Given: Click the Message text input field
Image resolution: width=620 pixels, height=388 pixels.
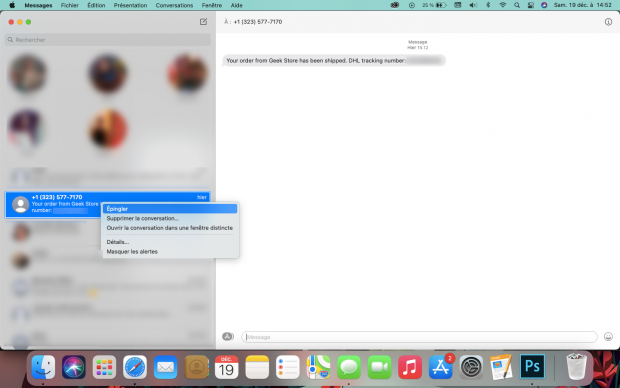Looking at the screenshot, I should 419,337.
